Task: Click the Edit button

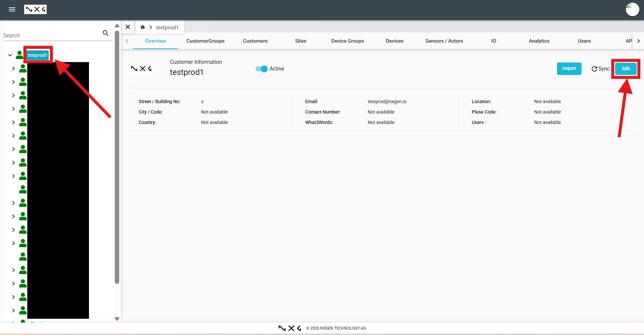Action: (x=626, y=69)
